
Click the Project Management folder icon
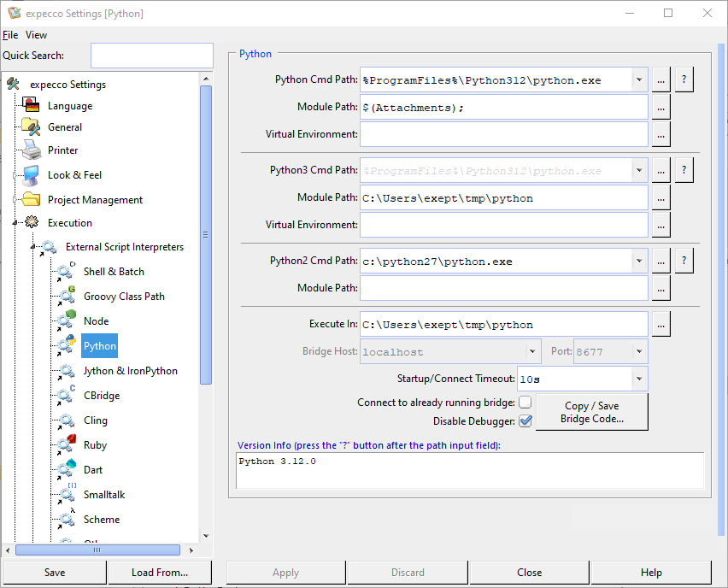(x=32, y=199)
